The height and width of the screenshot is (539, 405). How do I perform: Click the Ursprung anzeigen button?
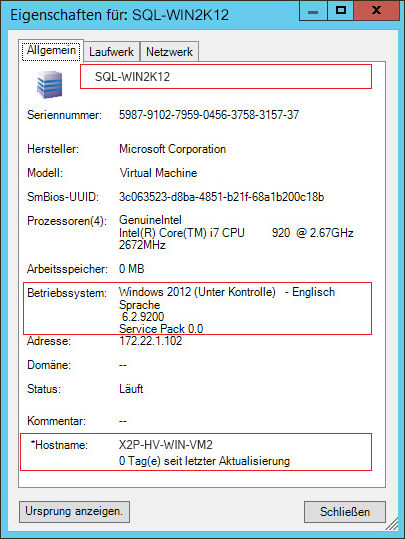click(74, 512)
